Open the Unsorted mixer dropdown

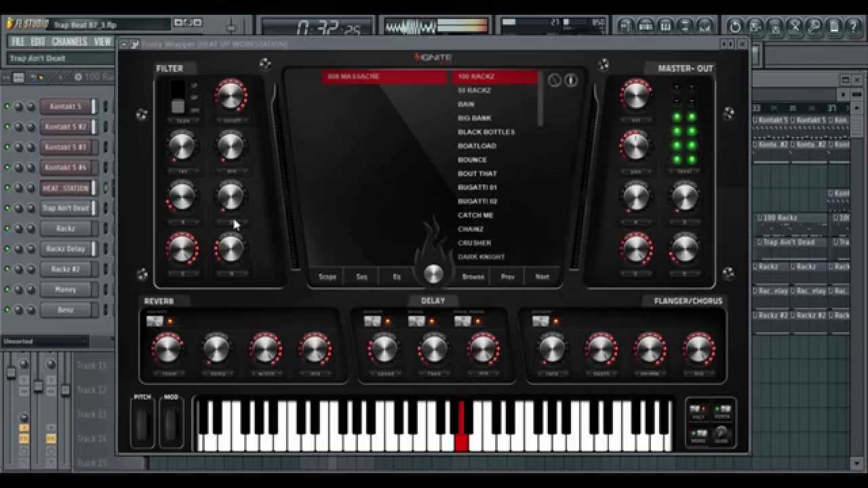[x=45, y=341]
